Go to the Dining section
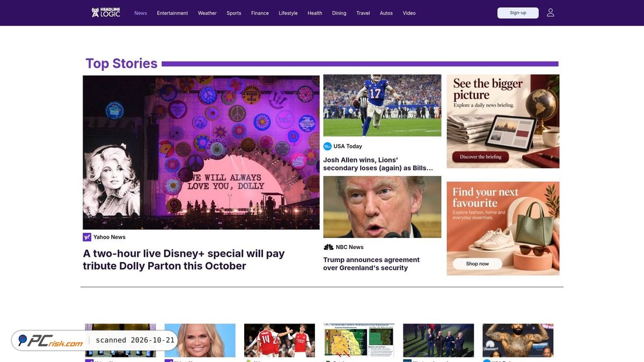The width and height of the screenshot is (644, 362). (x=339, y=13)
